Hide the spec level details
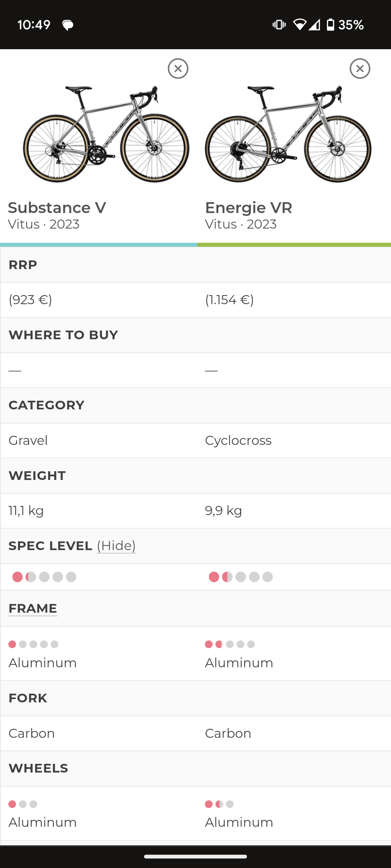The height and width of the screenshot is (868, 391). (x=116, y=546)
